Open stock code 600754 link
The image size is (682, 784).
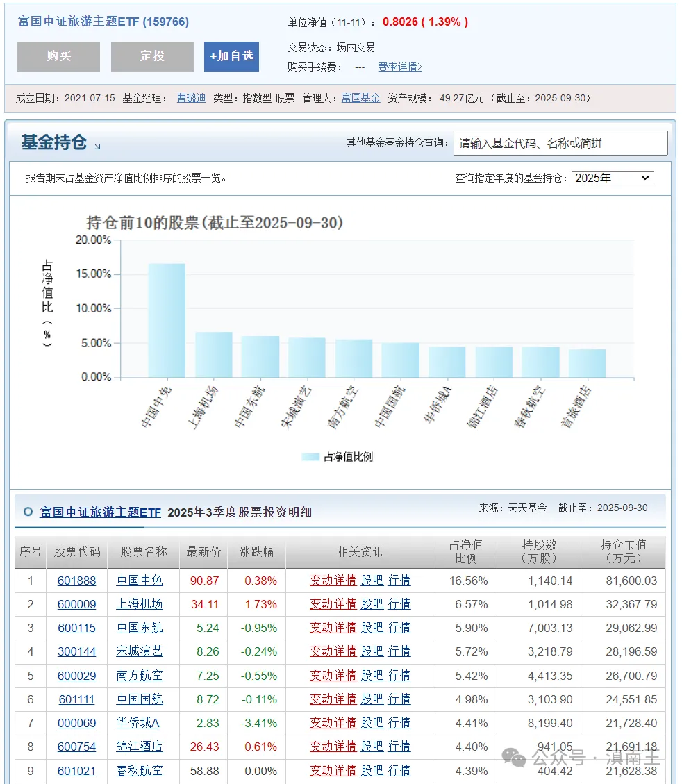click(x=76, y=747)
